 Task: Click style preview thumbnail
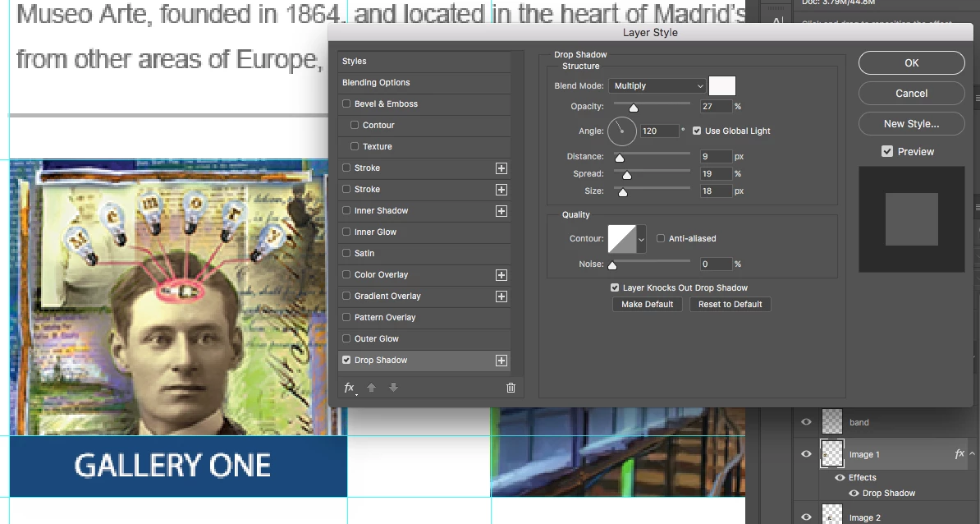pos(911,219)
